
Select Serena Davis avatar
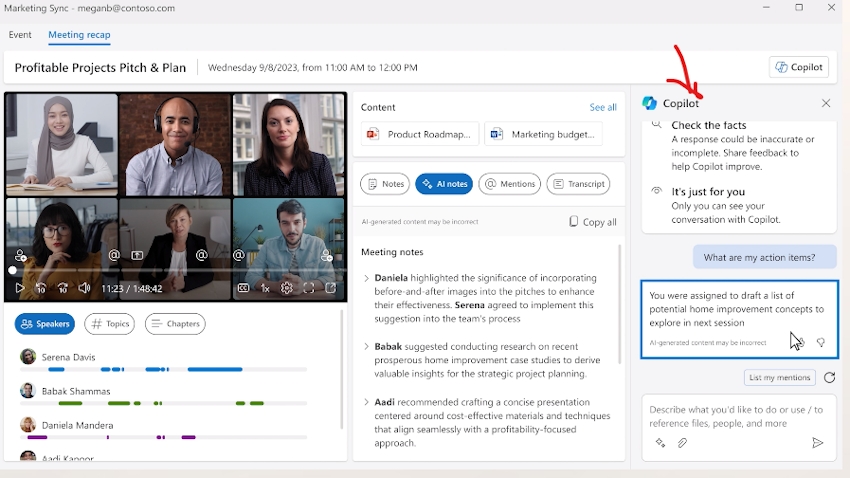[x=28, y=357]
